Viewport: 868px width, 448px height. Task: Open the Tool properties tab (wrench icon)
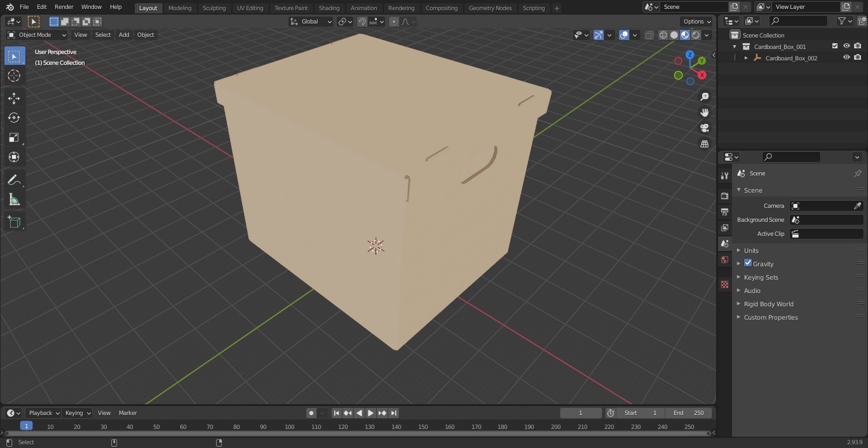tap(724, 175)
